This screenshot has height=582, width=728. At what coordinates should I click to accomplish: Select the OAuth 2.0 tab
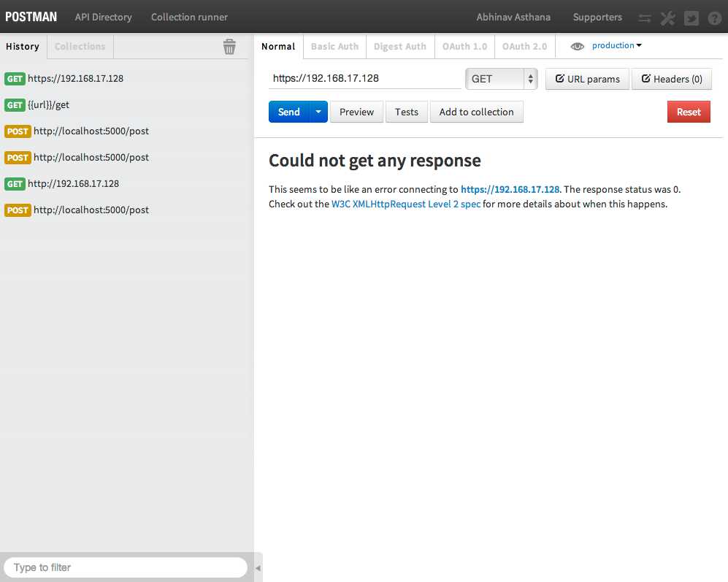coord(525,47)
